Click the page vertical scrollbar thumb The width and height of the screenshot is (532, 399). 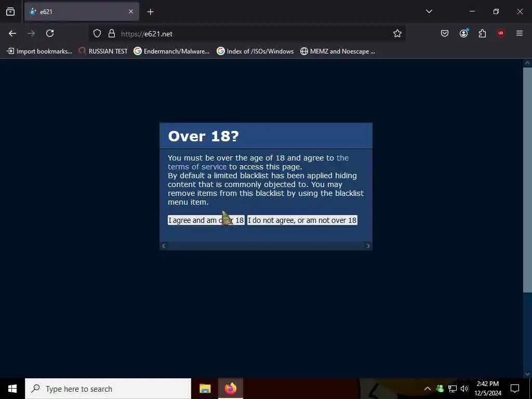click(x=527, y=179)
